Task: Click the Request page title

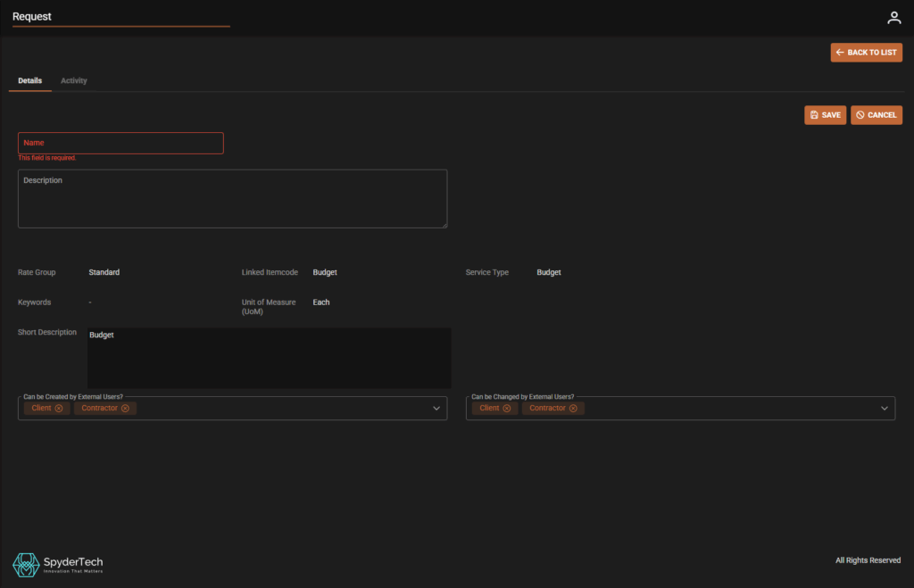Action: 32,17
